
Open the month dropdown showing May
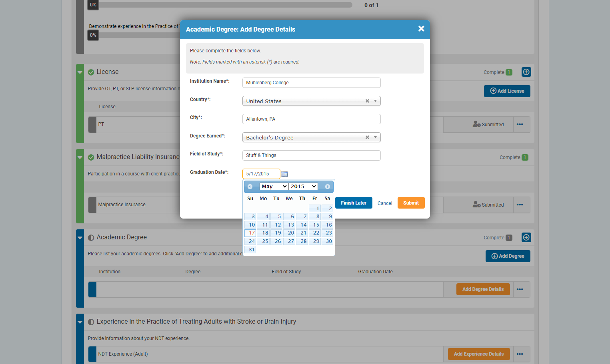coord(274,187)
